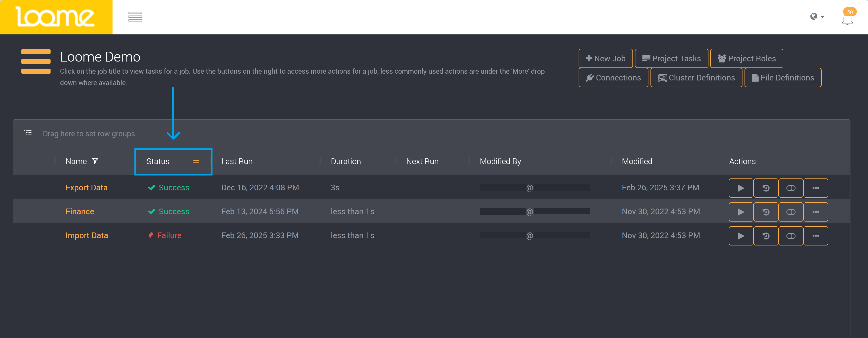This screenshot has width=868, height=338.
Task: Click the Name column filter icon
Action: tap(95, 161)
